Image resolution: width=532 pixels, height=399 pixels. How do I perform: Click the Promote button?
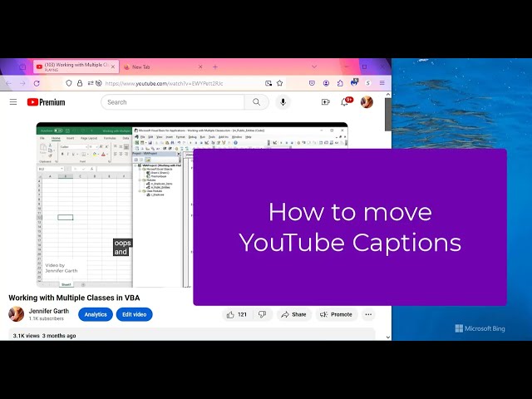tap(336, 314)
